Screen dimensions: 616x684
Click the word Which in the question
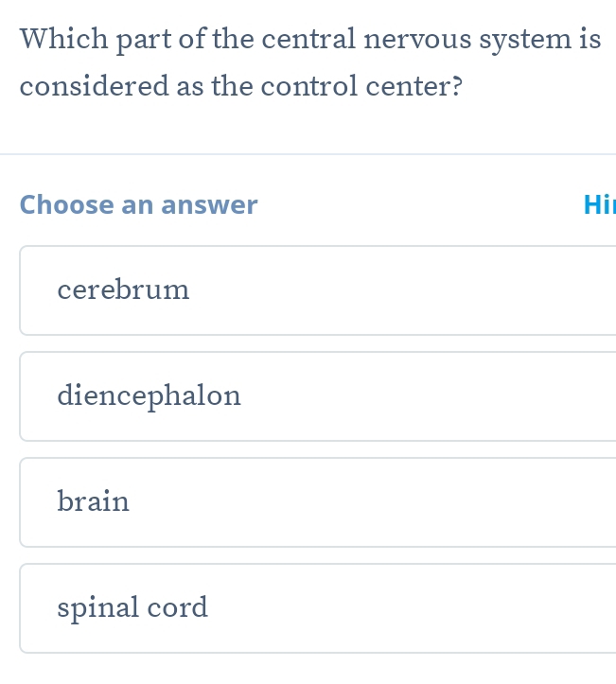61,40
